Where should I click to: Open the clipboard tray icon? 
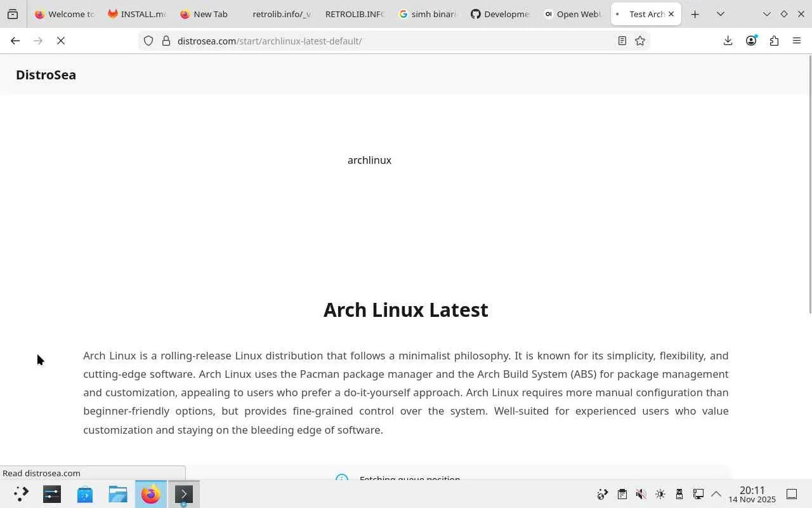[x=622, y=494]
